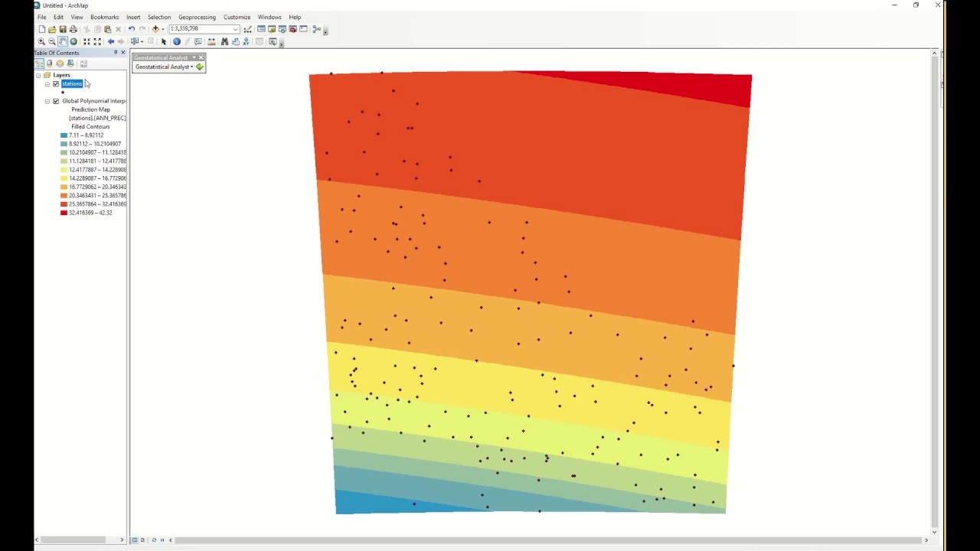980x551 pixels.
Task: Select the stations layer name
Action: 72,83
